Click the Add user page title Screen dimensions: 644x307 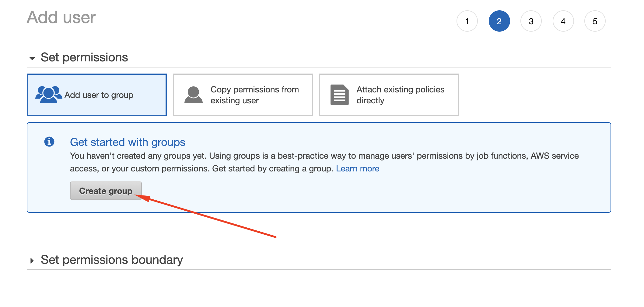(x=61, y=17)
